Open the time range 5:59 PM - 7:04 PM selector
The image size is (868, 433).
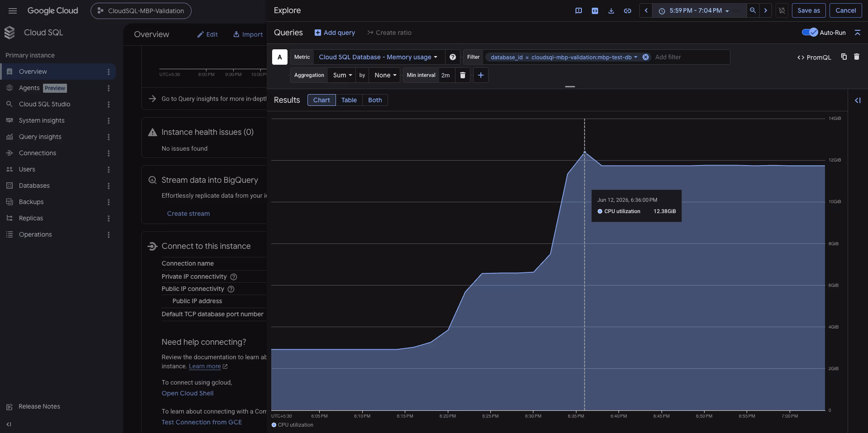pyautogui.click(x=699, y=10)
